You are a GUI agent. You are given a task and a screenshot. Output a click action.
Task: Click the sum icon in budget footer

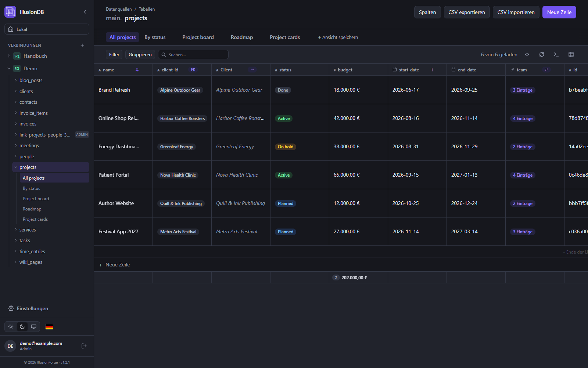click(336, 277)
